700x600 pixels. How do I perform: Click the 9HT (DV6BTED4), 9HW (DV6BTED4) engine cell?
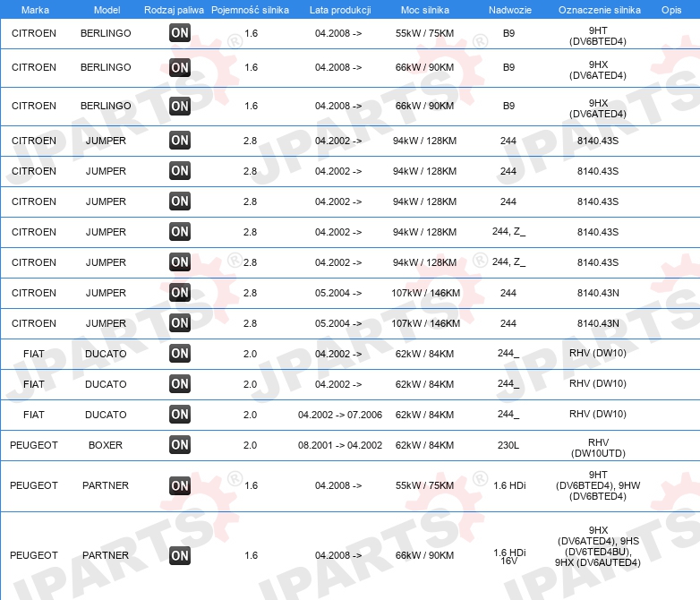click(x=598, y=485)
